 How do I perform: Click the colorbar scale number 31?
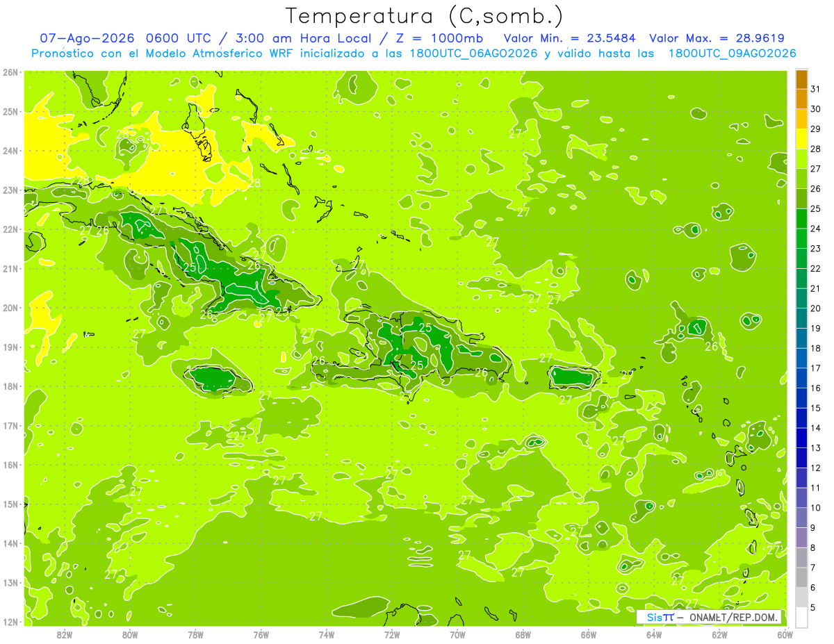click(815, 89)
